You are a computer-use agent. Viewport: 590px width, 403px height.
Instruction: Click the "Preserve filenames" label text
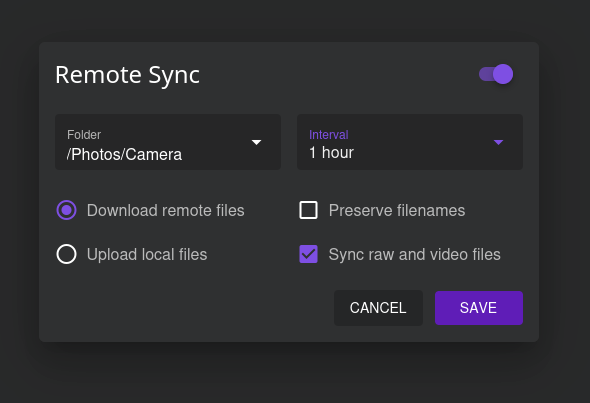tap(397, 210)
